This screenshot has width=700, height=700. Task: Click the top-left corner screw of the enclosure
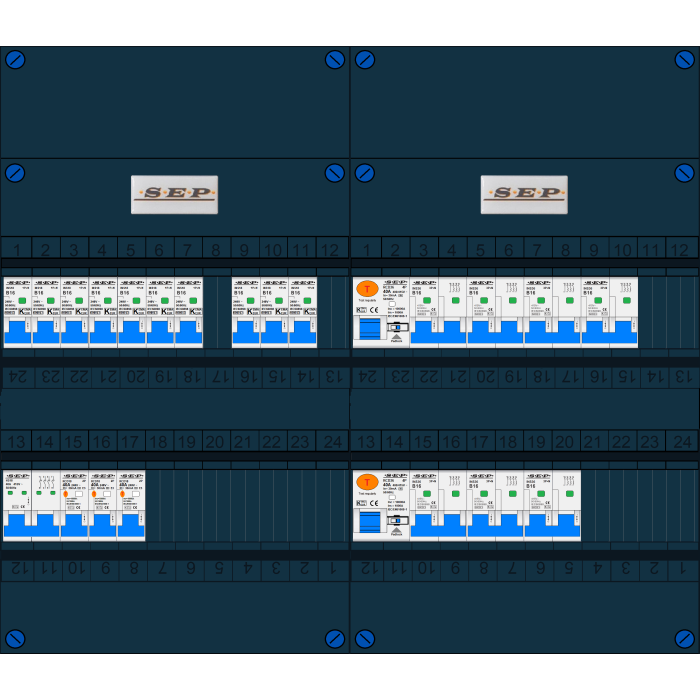(15, 59)
